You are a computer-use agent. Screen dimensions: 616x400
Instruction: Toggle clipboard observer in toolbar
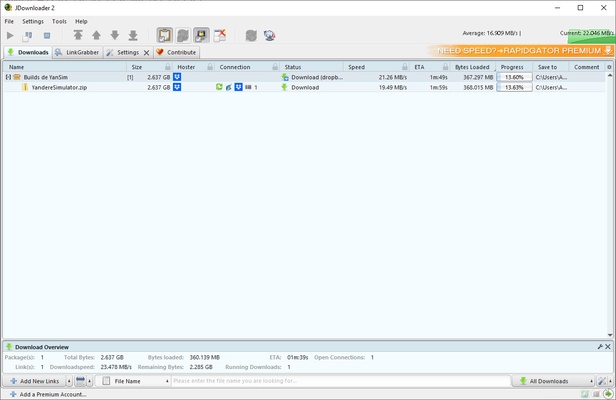pos(165,35)
